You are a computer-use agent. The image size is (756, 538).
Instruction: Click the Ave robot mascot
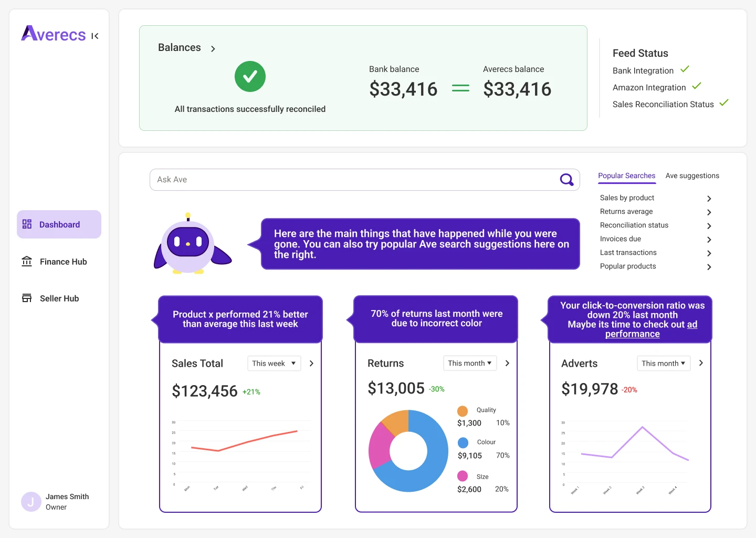click(x=190, y=245)
